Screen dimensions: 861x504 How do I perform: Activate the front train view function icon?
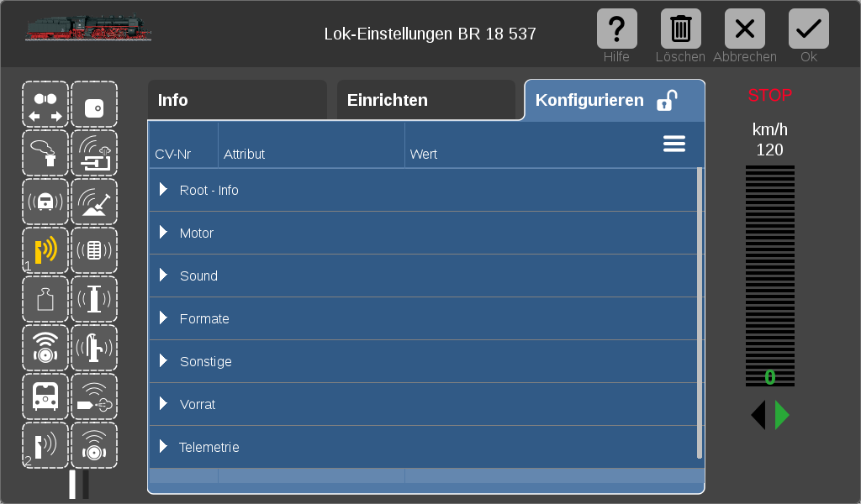pyautogui.click(x=45, y=397)
